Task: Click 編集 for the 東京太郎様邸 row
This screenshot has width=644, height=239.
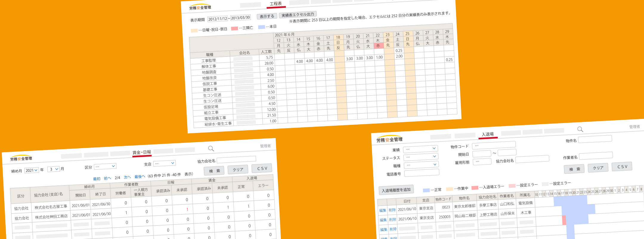Action: (x=383, y=210)
